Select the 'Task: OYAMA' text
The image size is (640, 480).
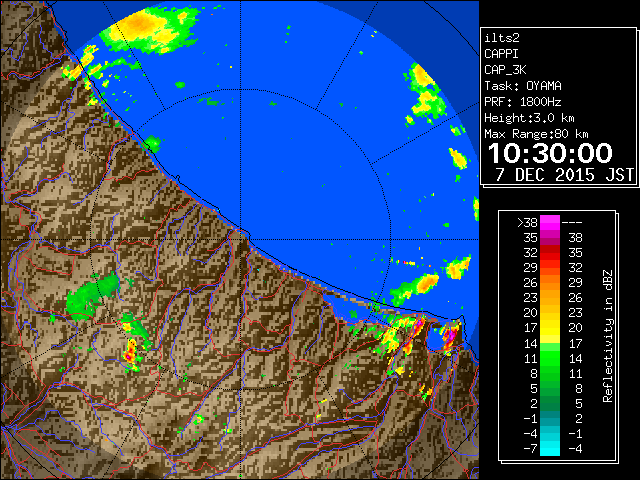(x=523, y=86)
